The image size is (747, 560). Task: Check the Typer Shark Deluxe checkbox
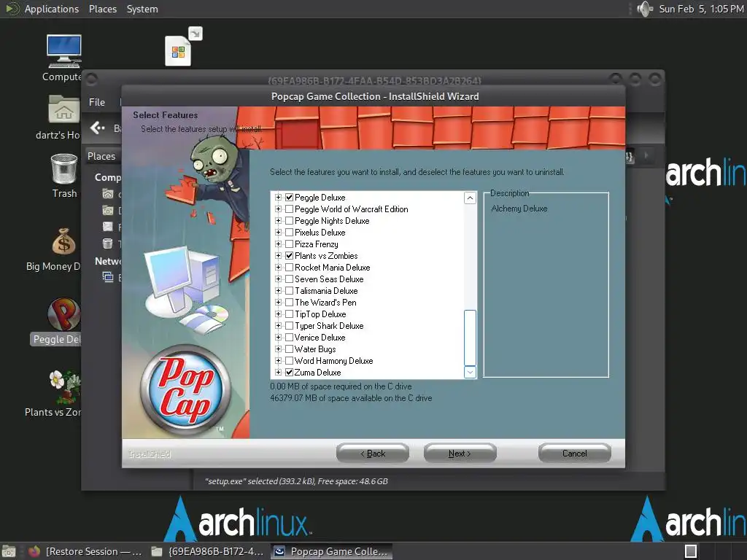point(289,326)
